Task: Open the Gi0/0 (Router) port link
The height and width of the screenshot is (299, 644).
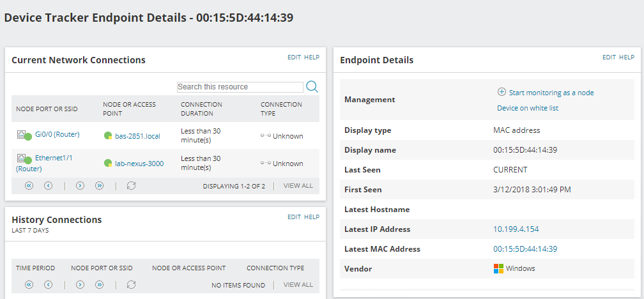Action: (x=57, y=134)
